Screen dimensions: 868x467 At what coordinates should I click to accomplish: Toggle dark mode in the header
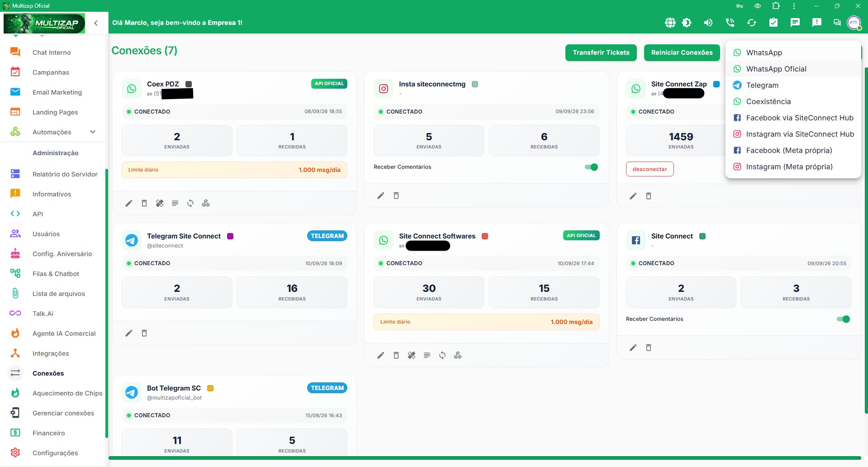pos(687,23)
